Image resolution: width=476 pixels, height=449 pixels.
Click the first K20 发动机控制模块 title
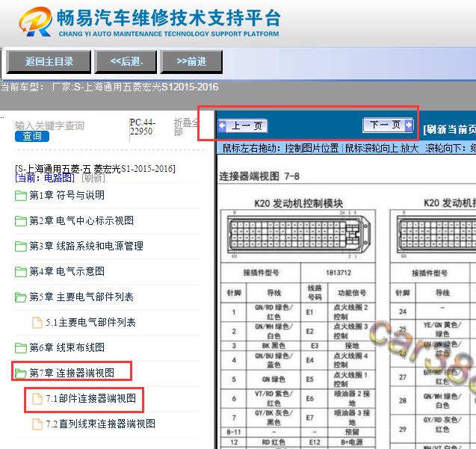tap(299, 203)
